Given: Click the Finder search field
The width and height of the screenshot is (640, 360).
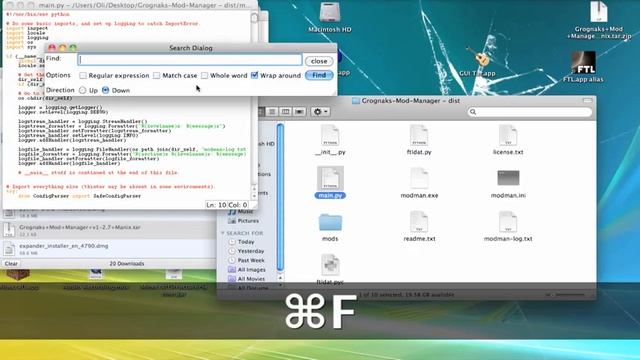Looking at the screenshot, I should point(530,112).
